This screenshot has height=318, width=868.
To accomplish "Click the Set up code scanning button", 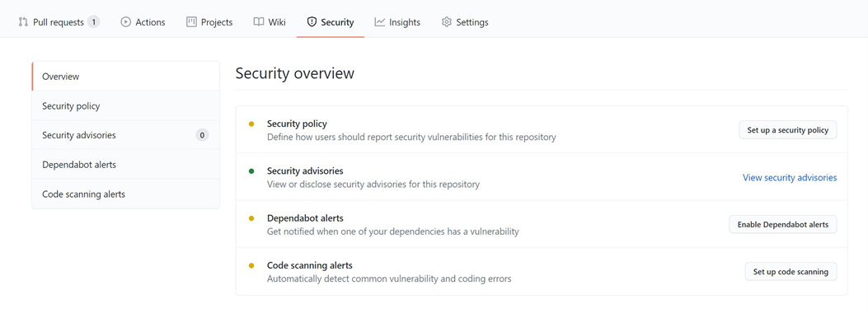I will coord(791,272).
